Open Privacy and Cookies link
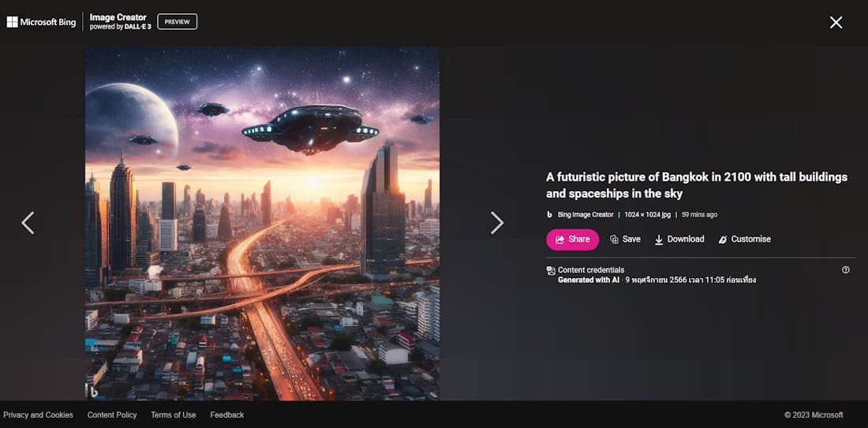The image size is (868, 428). 38,415
